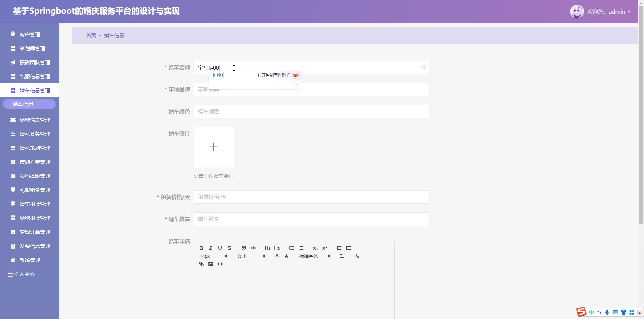Expand the input method candidate list
Viewport: 644px width, 319px height.
[296, 84]
